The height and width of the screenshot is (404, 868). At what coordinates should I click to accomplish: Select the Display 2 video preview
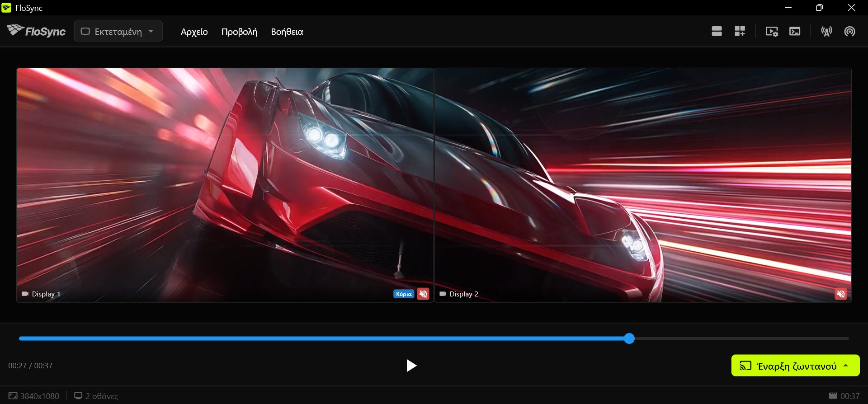click(x=643, y=185)
